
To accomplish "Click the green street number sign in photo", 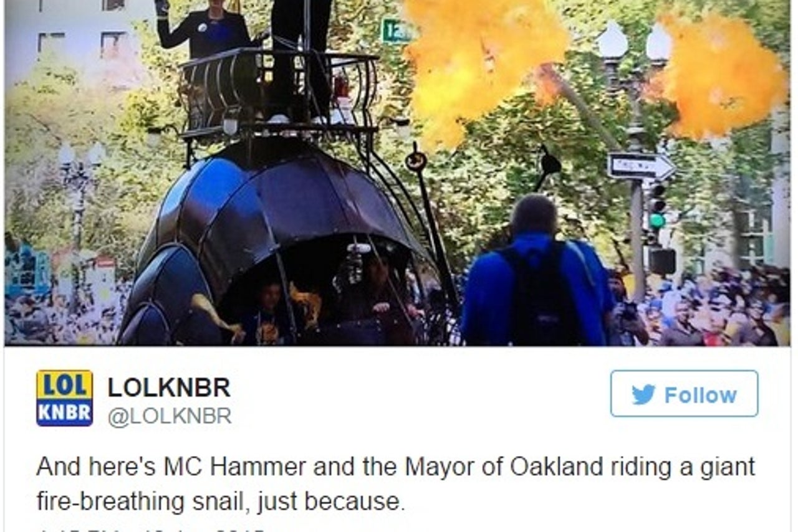I will (x=395, y=31).
